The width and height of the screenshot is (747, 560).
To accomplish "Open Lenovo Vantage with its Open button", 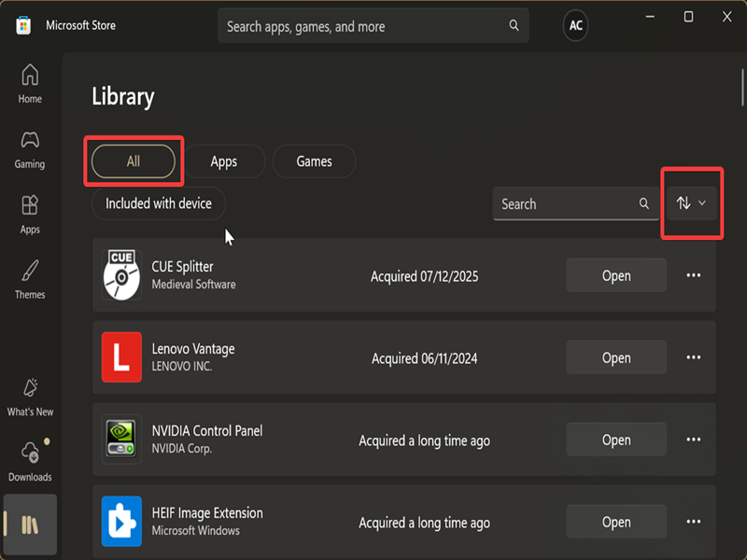I will (x=616, y=358).
